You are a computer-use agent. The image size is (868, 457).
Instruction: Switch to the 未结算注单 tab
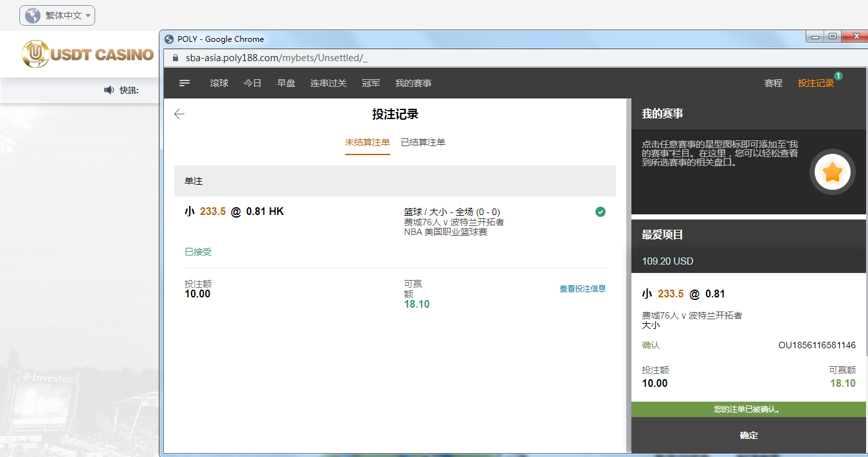pyautogui.click(x=368, y=142)
